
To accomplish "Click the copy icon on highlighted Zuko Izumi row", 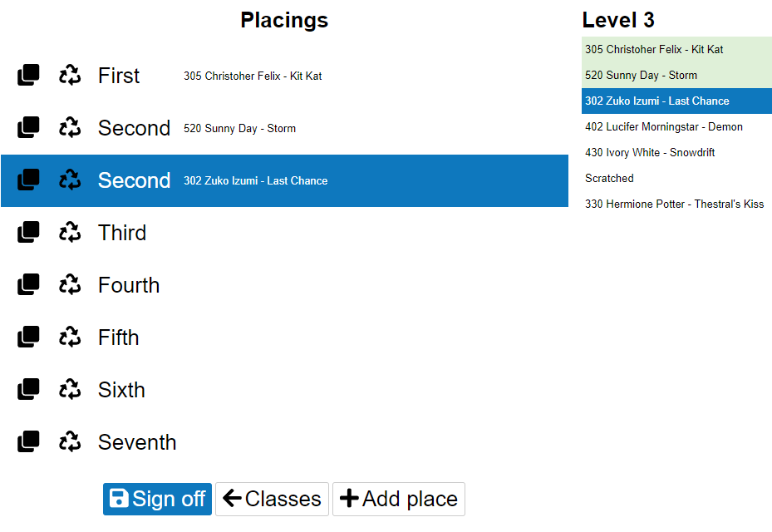I will [x=28, y=180].
